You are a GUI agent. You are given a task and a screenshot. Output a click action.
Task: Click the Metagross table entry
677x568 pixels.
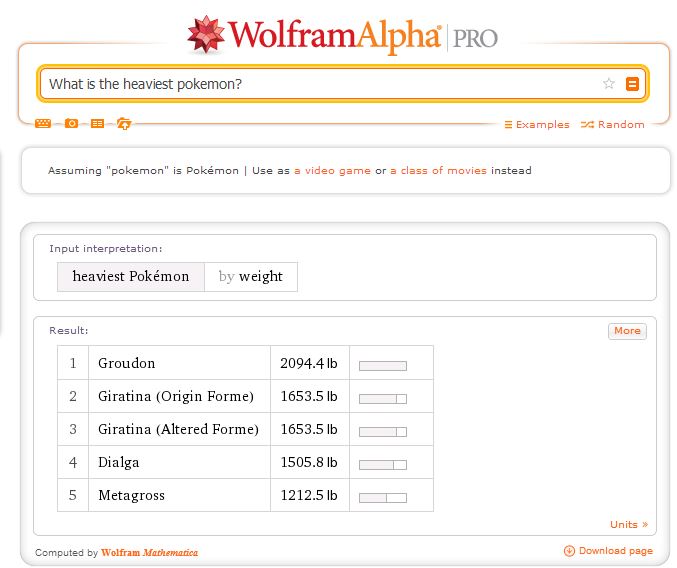[x=131, y=495]
